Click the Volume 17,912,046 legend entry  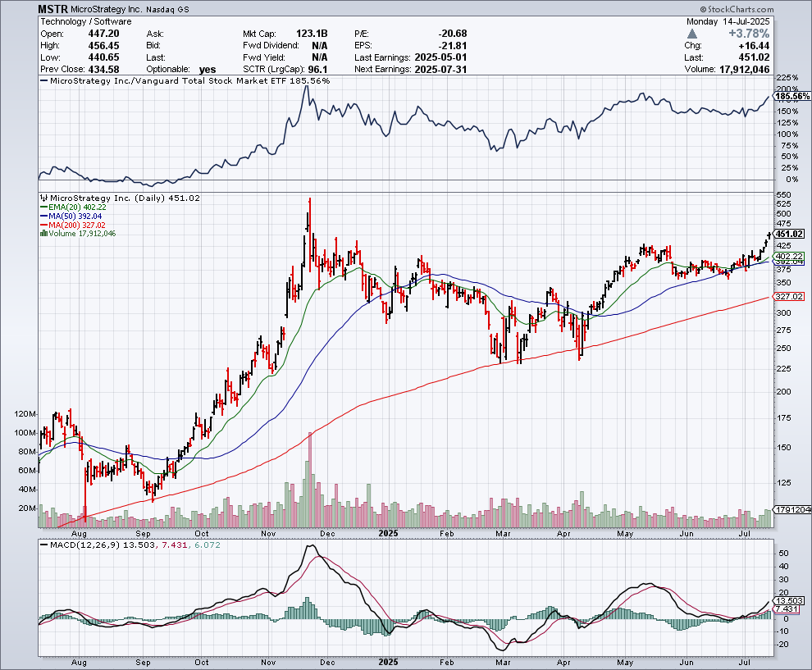[78, 234]
